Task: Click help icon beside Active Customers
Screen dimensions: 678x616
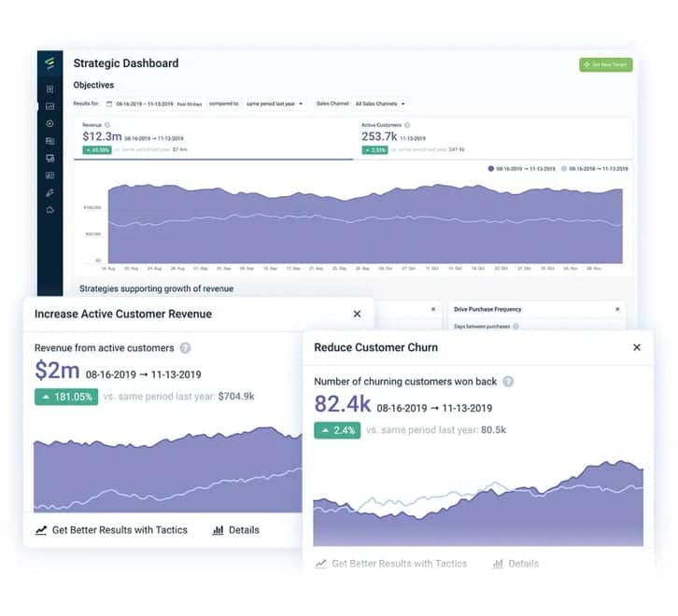Action: [x=408, y=124]
